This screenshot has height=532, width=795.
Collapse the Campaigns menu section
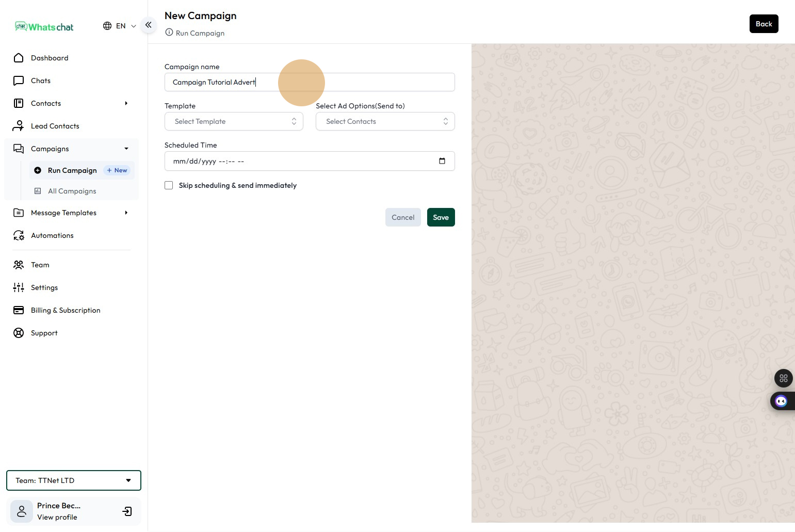(x=126, y=149)
